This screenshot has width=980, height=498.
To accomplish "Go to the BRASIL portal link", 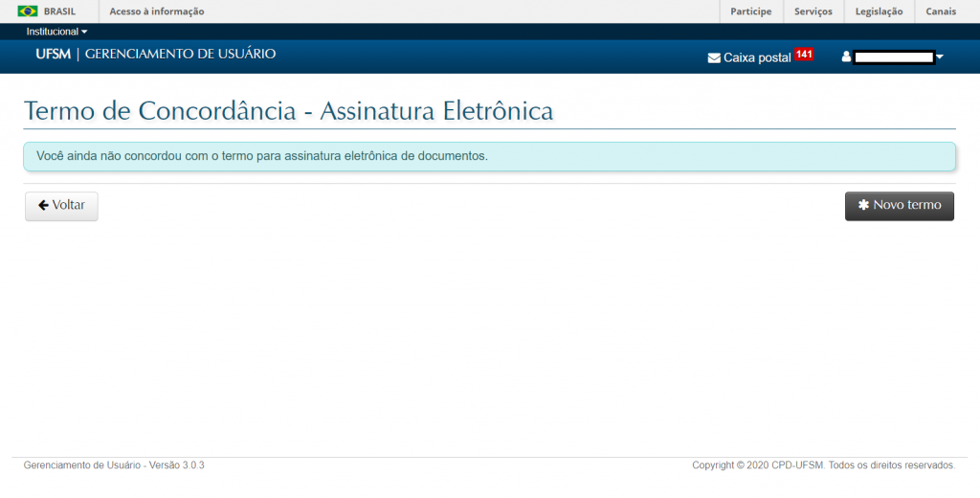I will [59, 11].
